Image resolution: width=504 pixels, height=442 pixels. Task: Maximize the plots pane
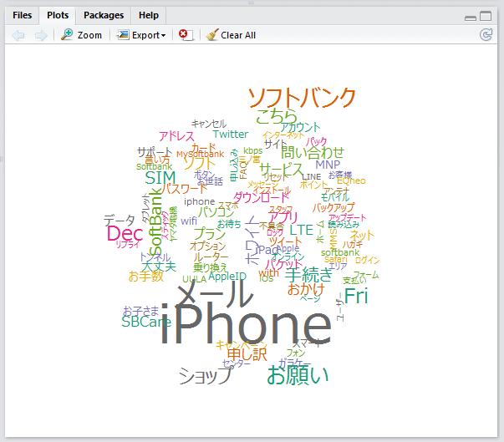click(x=486, y=16)
